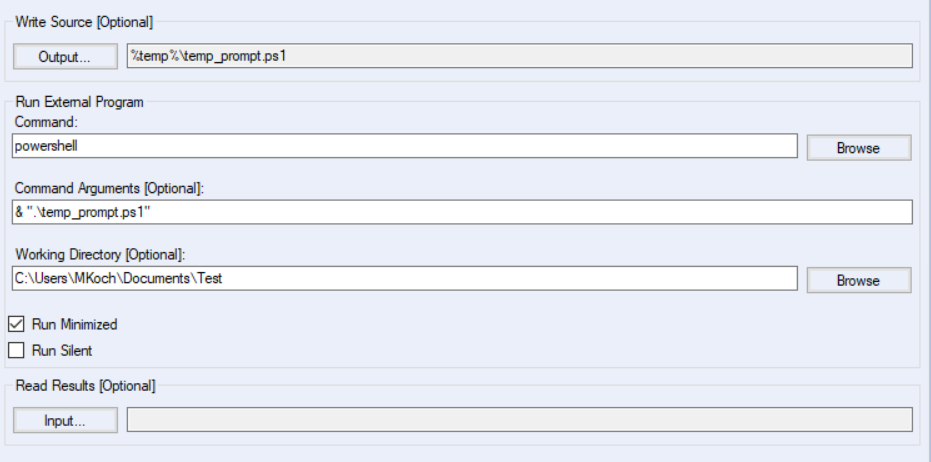Click the Output... button
931x462 pixels.
[x=65, y=56]
